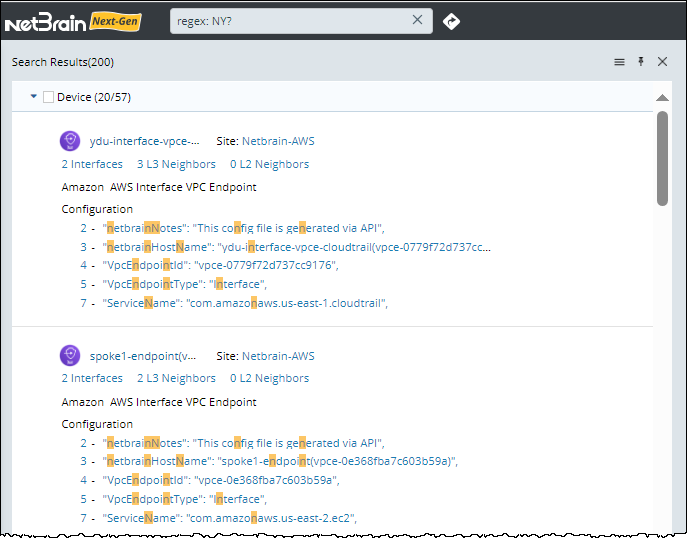
Task: Toggle the Device (20/57) checkbox
Action: click(49, 97)
